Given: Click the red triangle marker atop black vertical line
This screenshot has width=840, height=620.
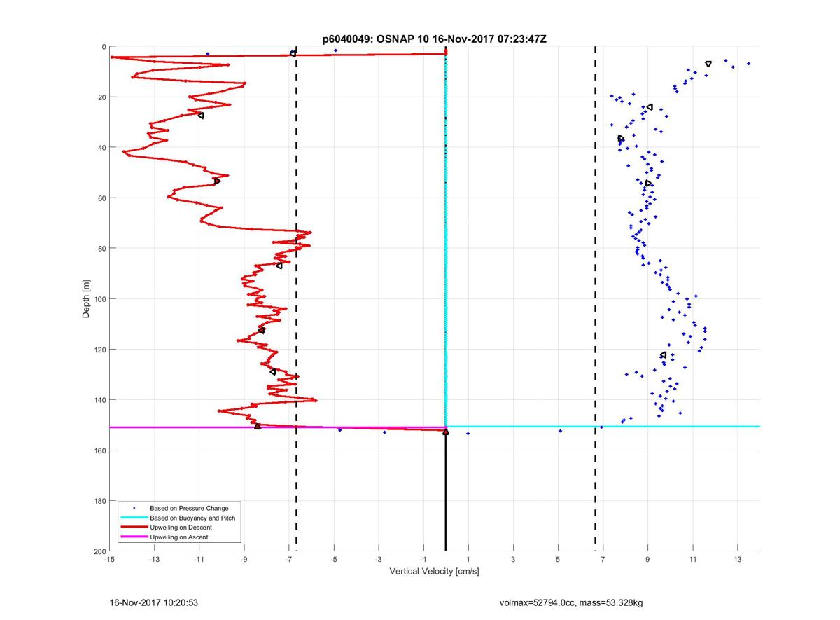Looking at the screenshot, I should (446, 432).
